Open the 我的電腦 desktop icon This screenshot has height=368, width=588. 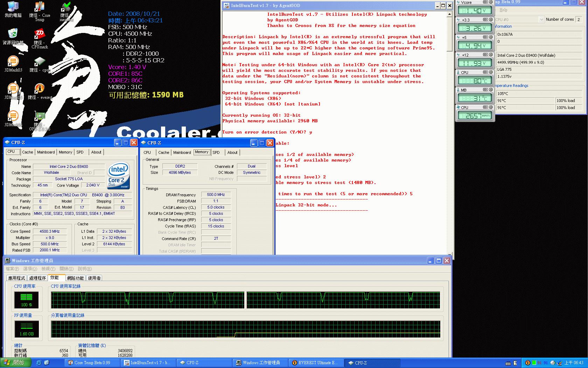coord(13,9)
